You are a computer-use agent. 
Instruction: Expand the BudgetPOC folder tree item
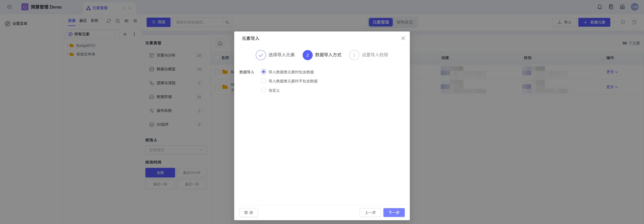(68, 46)
